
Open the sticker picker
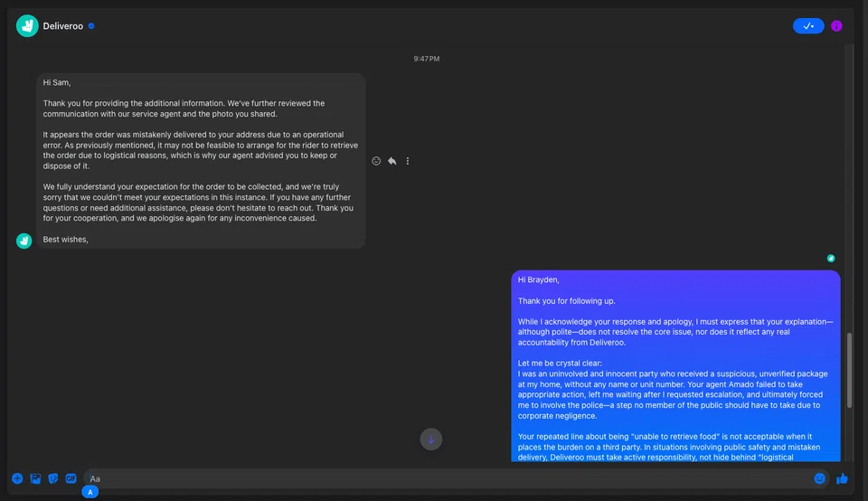coord(53,478)
